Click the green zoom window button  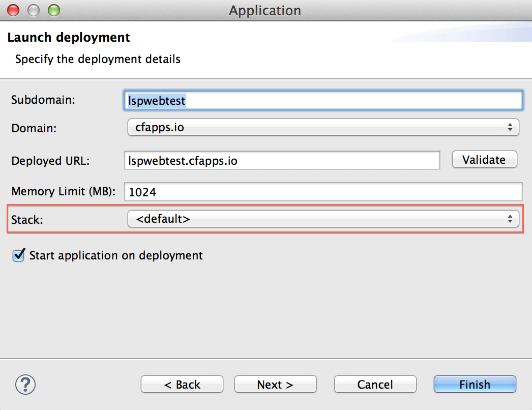53,10
